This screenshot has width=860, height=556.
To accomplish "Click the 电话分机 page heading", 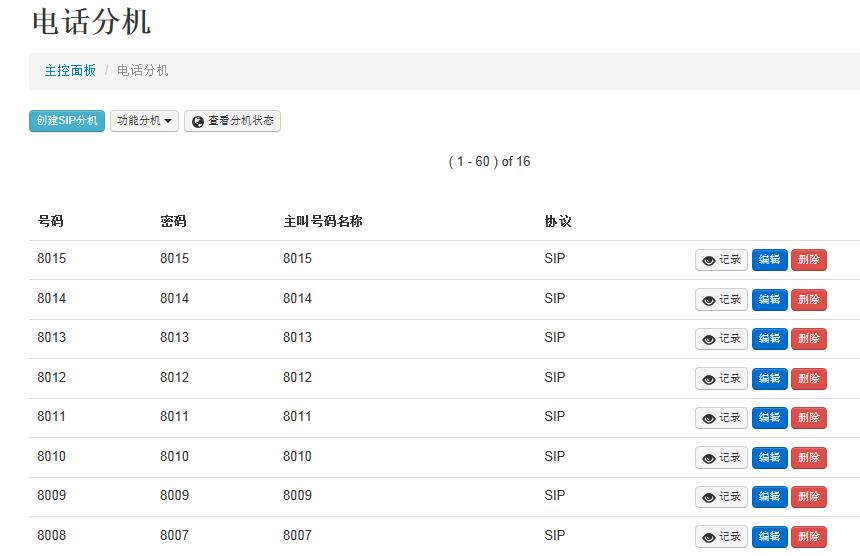I will pos(91,22).
